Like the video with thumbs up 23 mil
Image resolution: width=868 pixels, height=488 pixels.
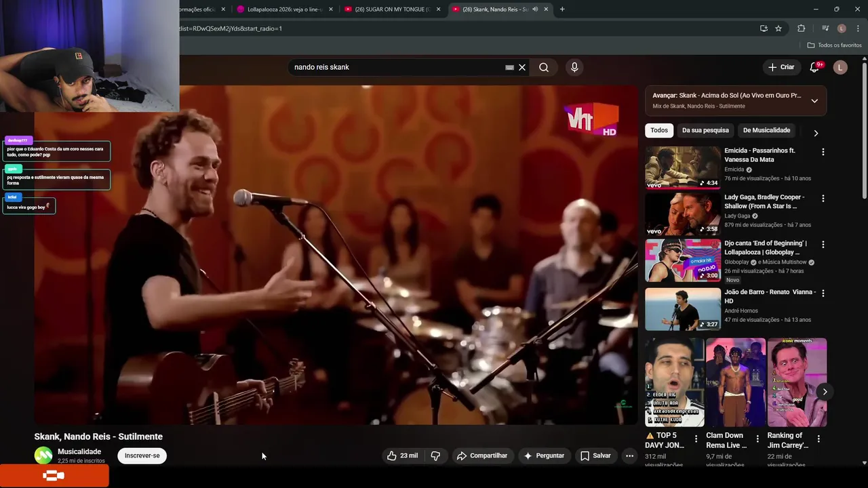click(402, 455)
